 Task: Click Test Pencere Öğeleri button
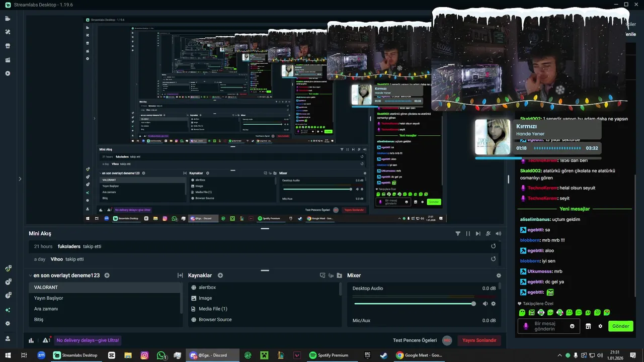(415, 340)
